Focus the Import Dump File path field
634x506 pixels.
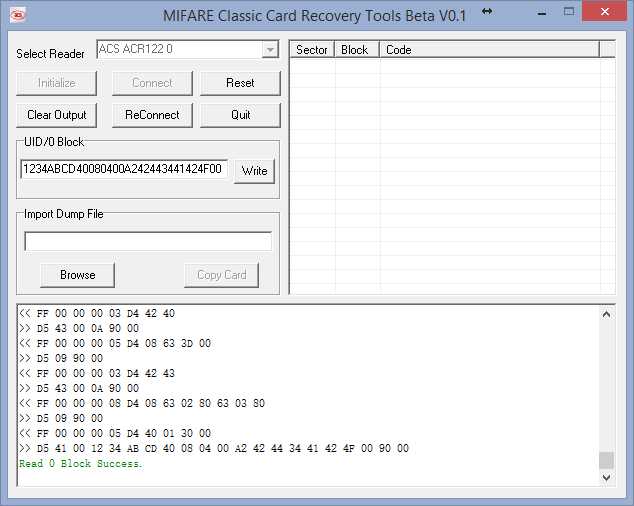148,241
